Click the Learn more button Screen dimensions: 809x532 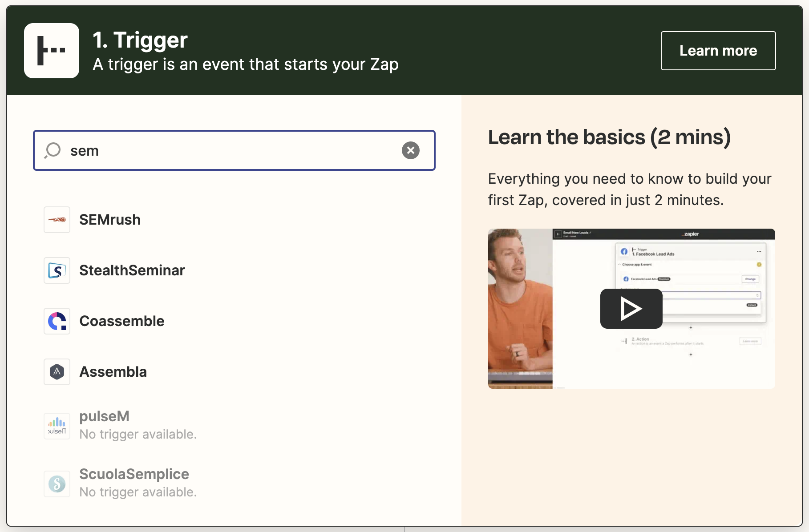(x=718, y=50)
